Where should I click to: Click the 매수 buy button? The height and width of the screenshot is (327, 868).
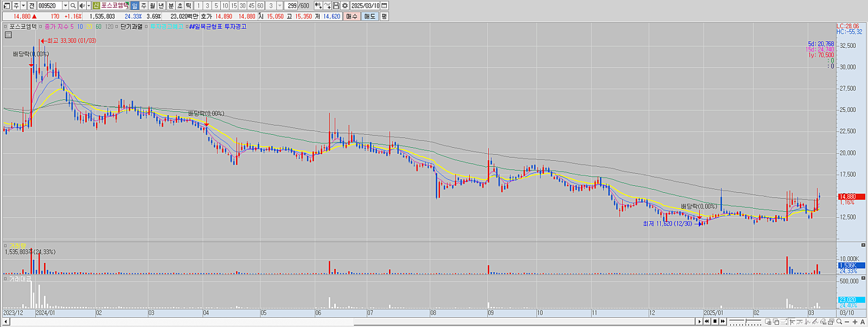point(352,16)
